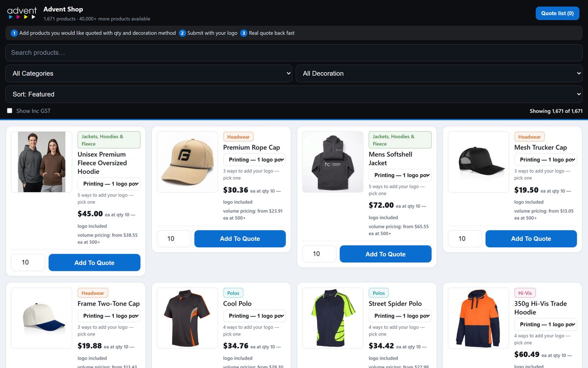Click the Showing 1,671 of 1,671 text
588x368 pixels.
click(x=556, y=111)
